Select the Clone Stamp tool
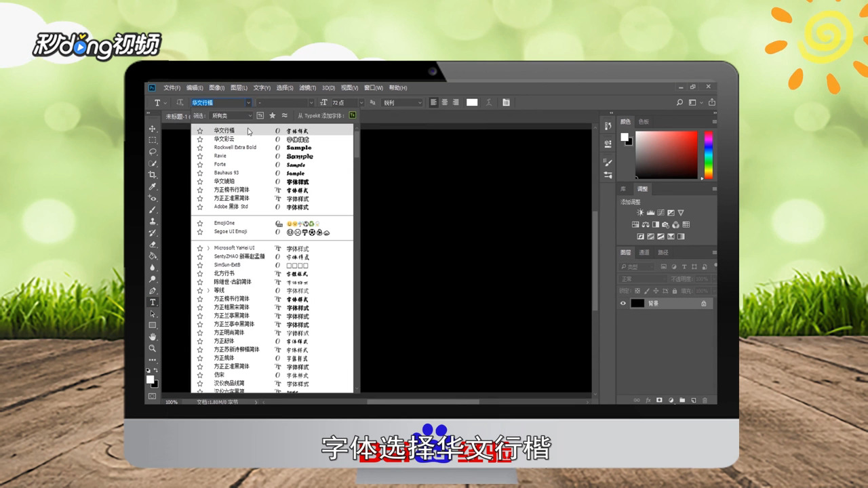The width and height of the screenshot is (868, 488). coord(153,222)
